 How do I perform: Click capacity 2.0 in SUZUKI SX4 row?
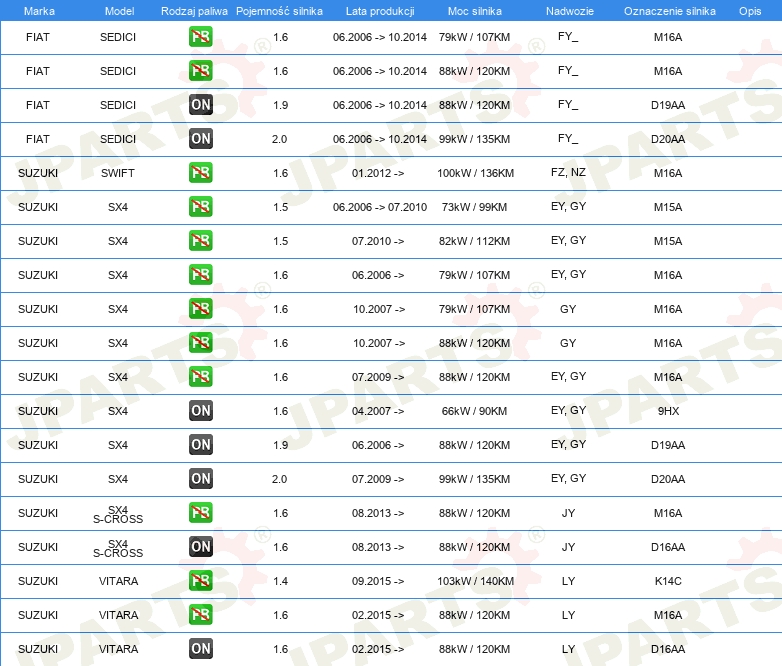(x=279, y=479)
